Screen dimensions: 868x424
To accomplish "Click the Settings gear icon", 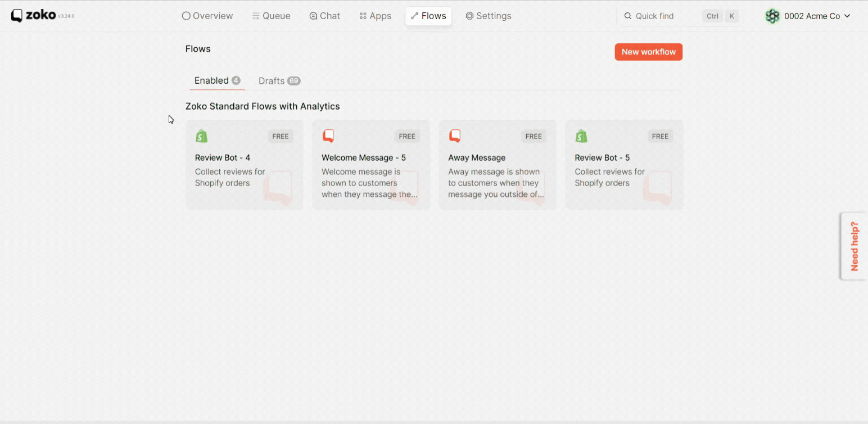I will [x=469, y=16].
